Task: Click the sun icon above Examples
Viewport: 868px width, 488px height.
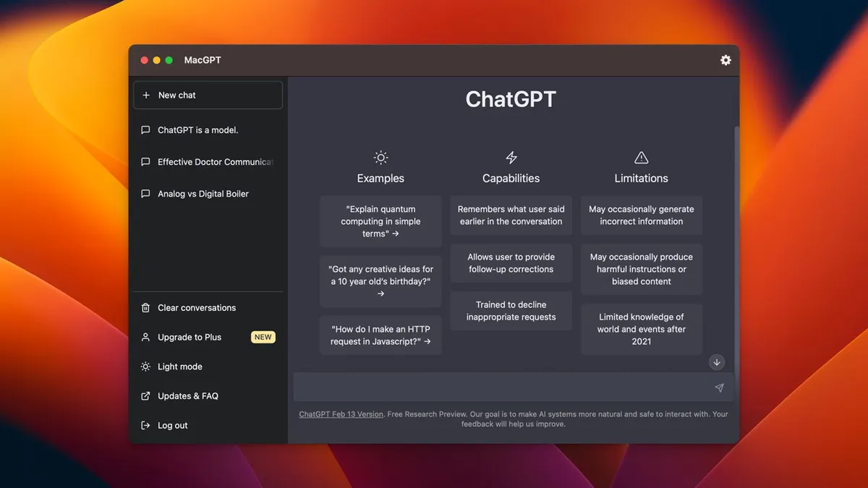Action: pos(380,158)
